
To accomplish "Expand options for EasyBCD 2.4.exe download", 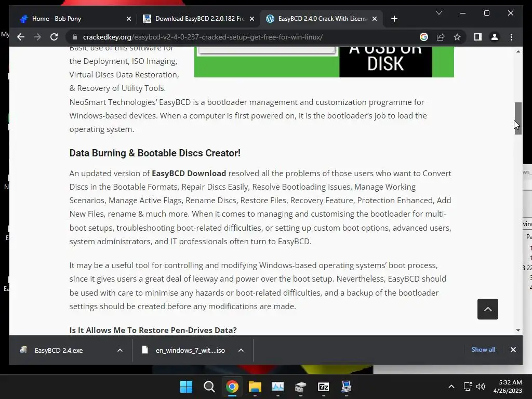I will tap(120, 350).
